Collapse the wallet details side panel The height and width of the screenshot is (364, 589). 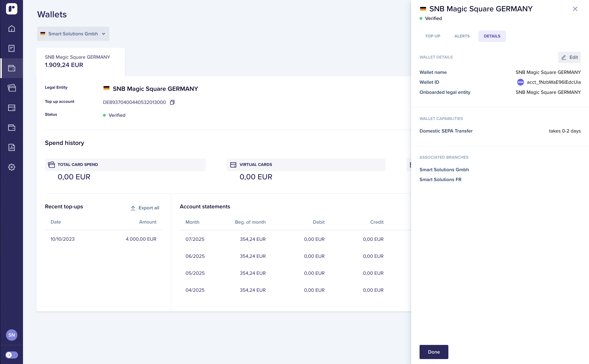click(575, 9)
